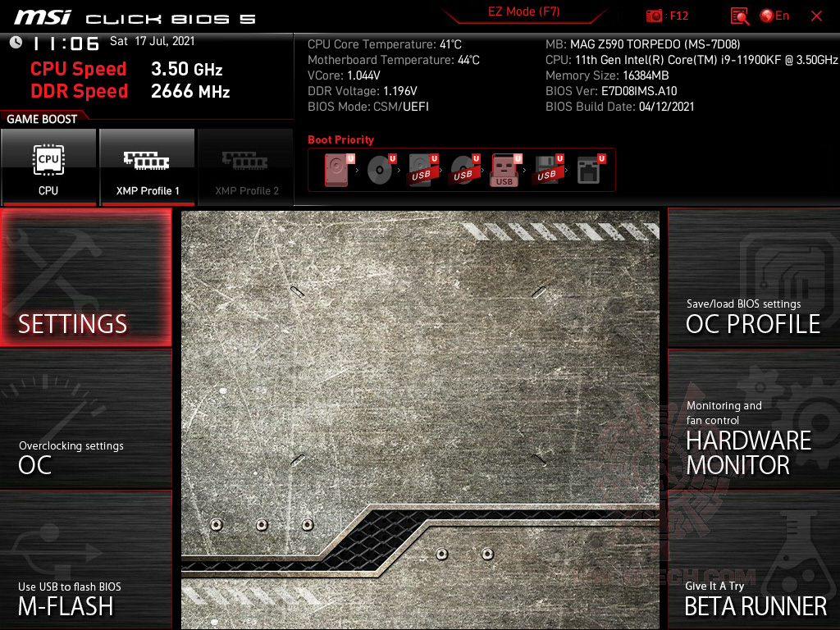
Task: Click the screenshot camera icon (F12)
Action: 655,16
